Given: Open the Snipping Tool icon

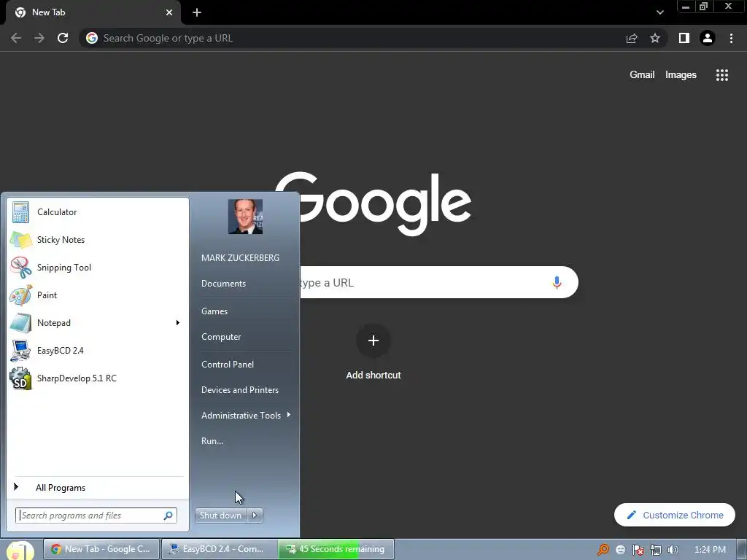Looking at the screenshot, I should (x=20, y=268).
